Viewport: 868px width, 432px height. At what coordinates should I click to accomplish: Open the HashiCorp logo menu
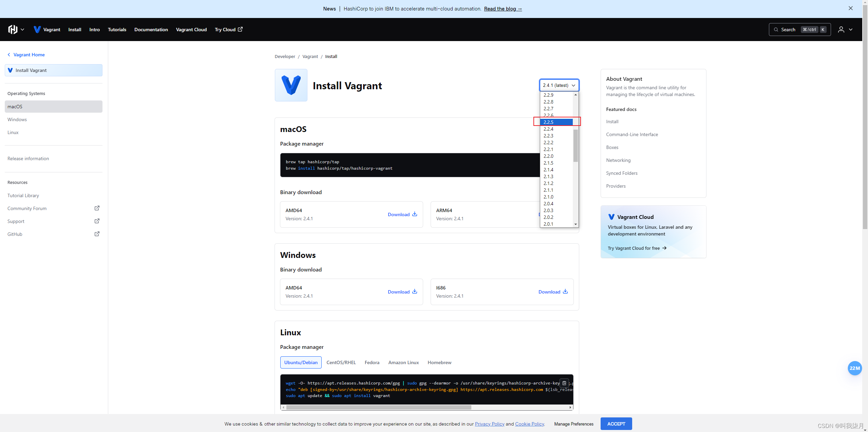point(13,30)
